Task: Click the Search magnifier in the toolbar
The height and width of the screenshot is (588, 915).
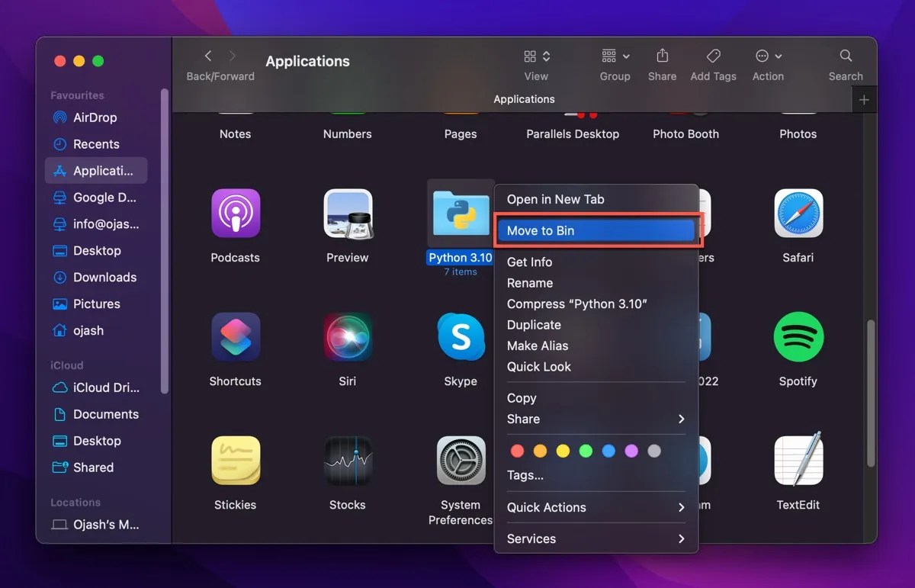Action: tap(846, 56)
